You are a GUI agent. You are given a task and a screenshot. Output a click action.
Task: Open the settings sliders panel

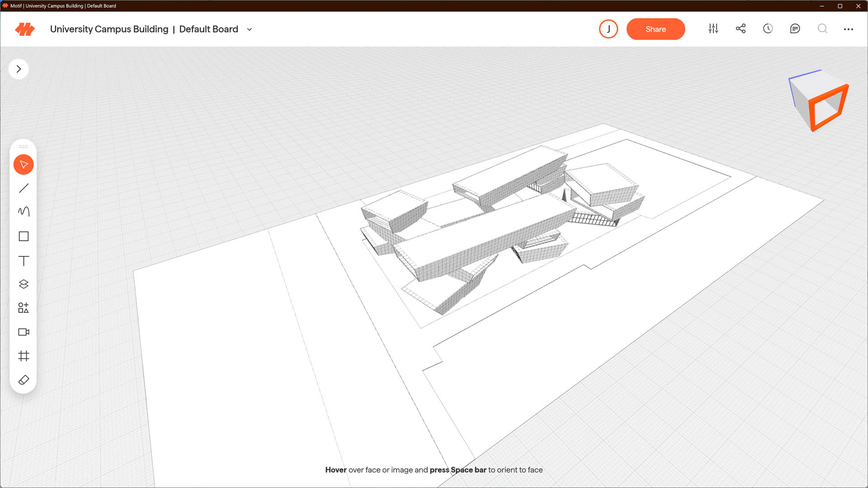click(x=713, y=29)
